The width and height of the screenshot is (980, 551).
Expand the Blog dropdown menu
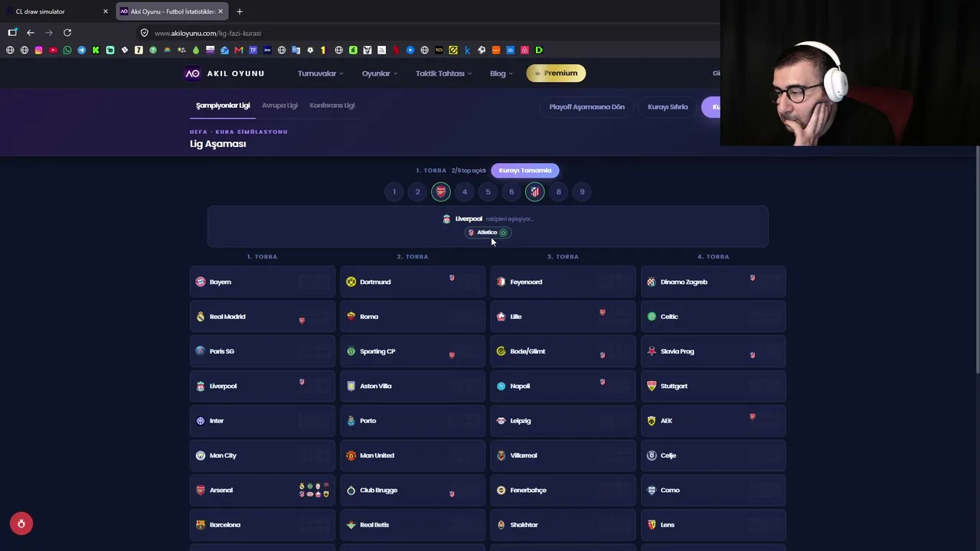(x=501, y=73)
